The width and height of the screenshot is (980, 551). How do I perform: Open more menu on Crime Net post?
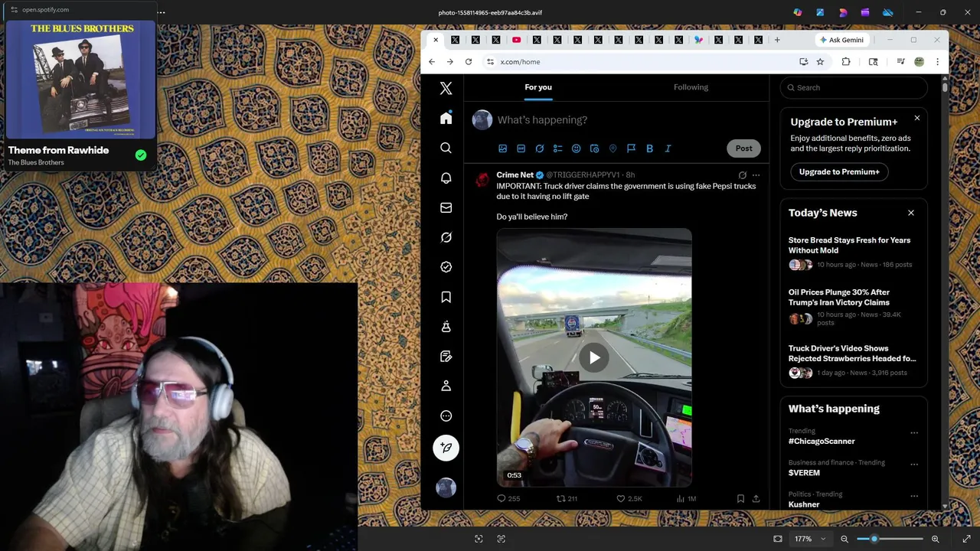click(x=756, y=175)
